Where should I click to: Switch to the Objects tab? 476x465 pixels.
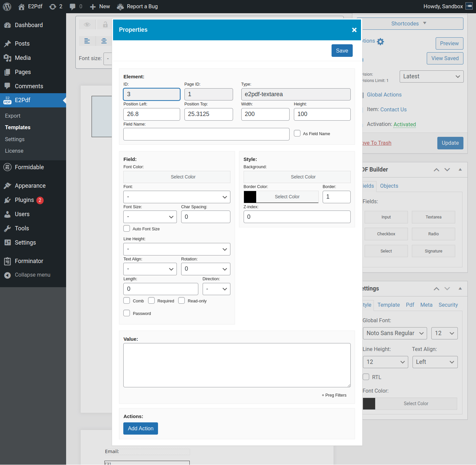tap(389, 186)
